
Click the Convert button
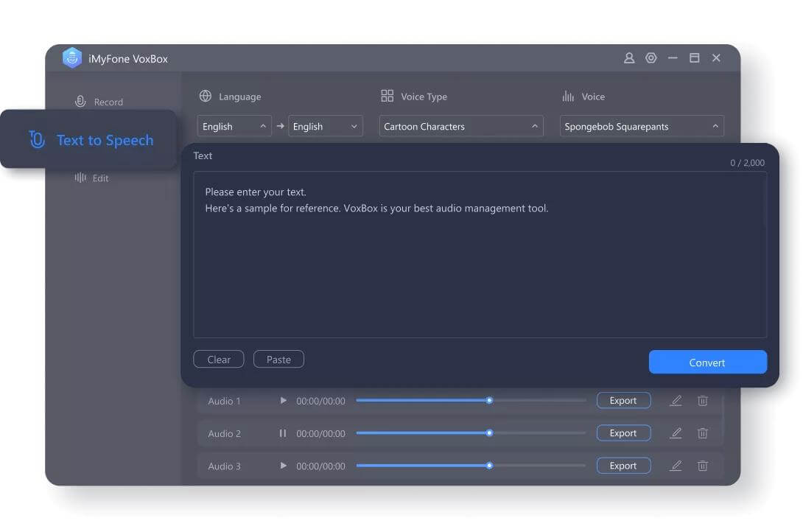pos(708,362)
